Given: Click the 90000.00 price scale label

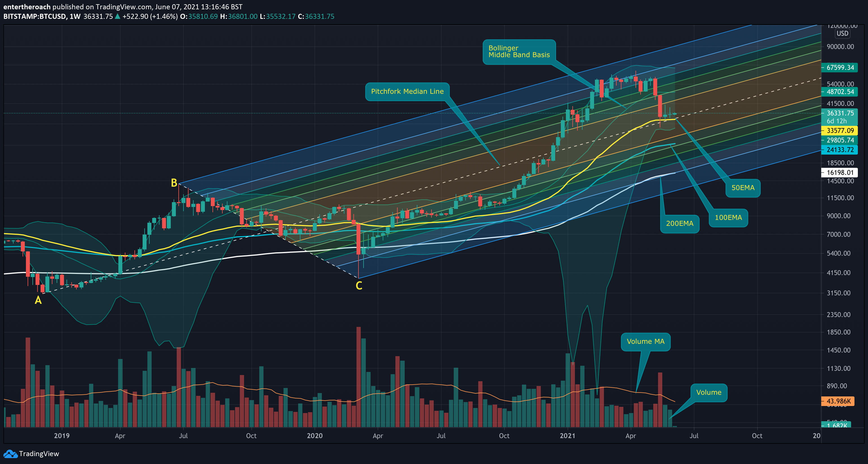Looking at the screenshot, I should coord(840,46).
